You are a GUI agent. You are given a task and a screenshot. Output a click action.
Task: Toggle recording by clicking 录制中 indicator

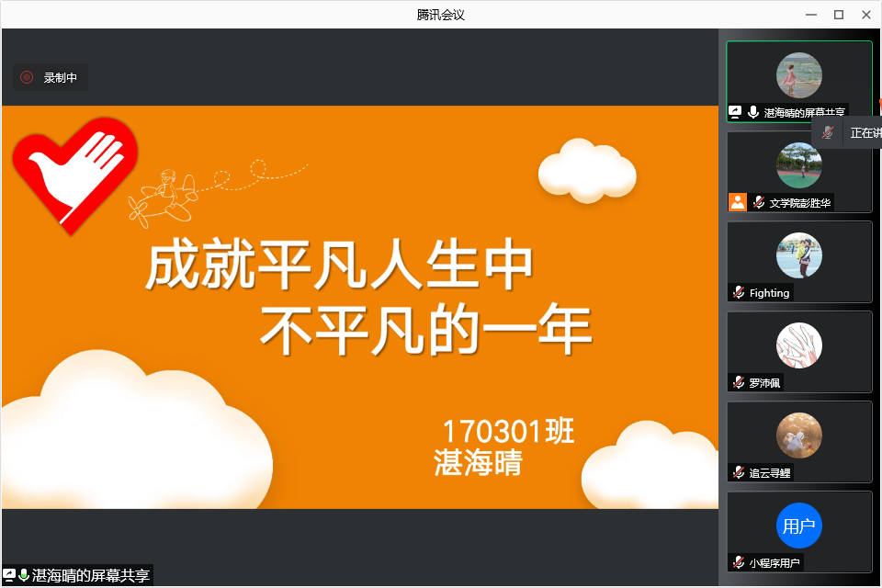click(x=51, y=77)
